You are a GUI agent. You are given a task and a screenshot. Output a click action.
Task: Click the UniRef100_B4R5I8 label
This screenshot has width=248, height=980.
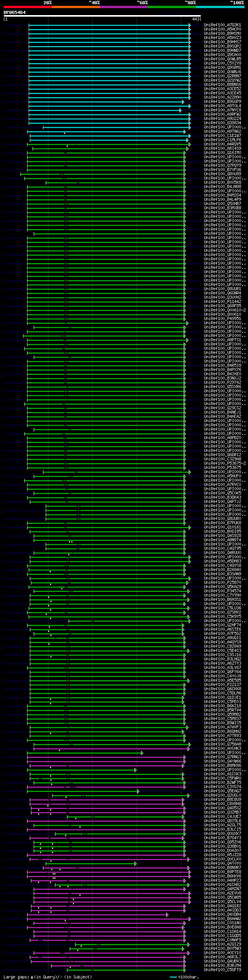[222, 366]
